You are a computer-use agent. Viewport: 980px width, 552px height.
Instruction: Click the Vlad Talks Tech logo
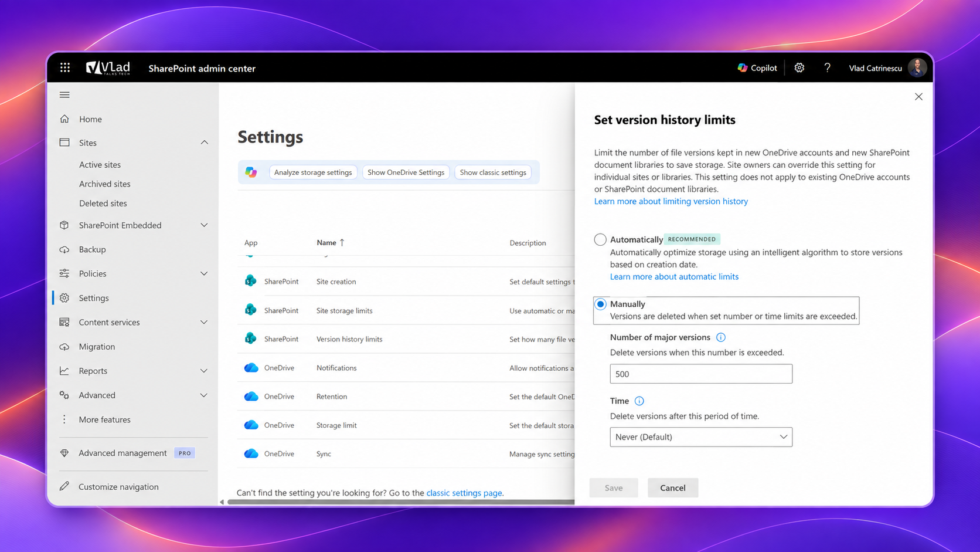pos(108,68)
